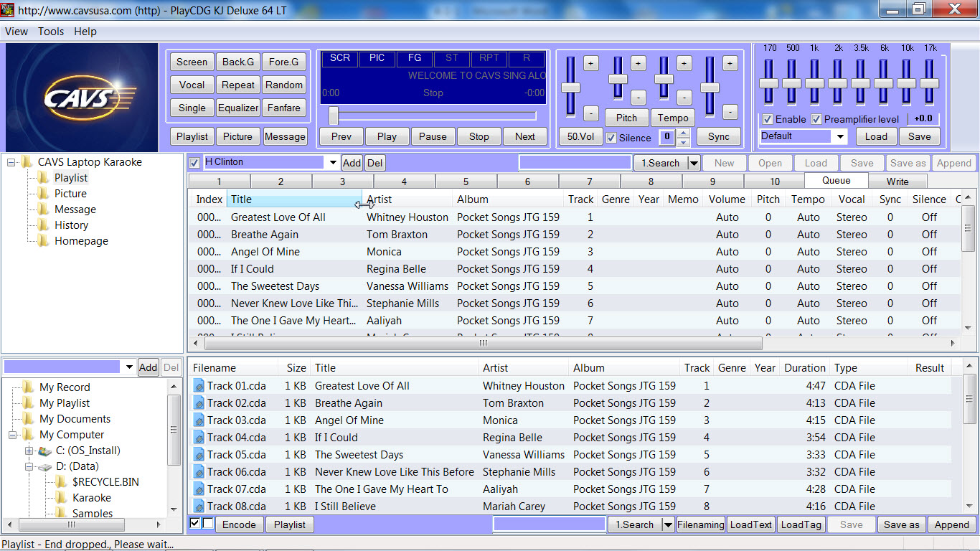Click the D: (Data) drive icon
The height and width of the screenshot is (551, 980).
coord(45,466)
